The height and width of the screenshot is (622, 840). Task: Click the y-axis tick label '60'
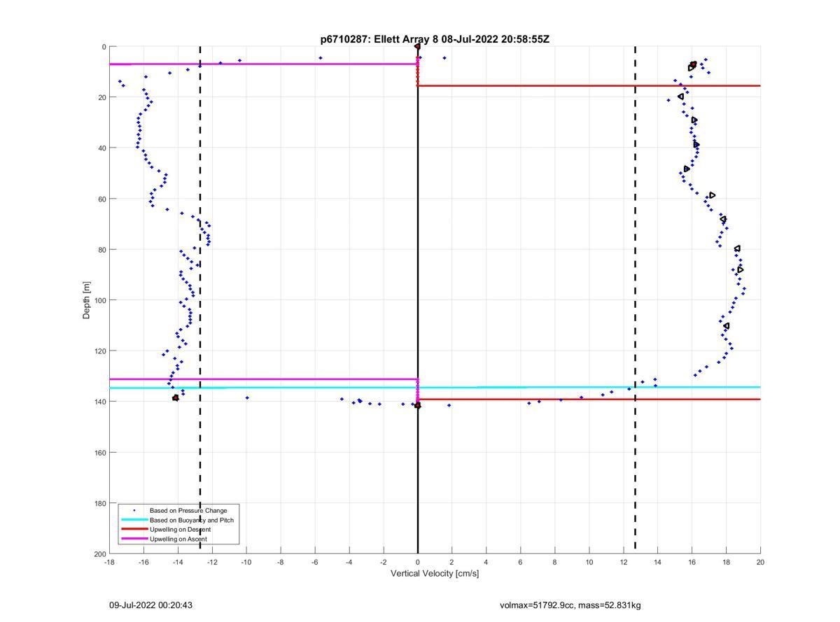click(x=101, y=199)
